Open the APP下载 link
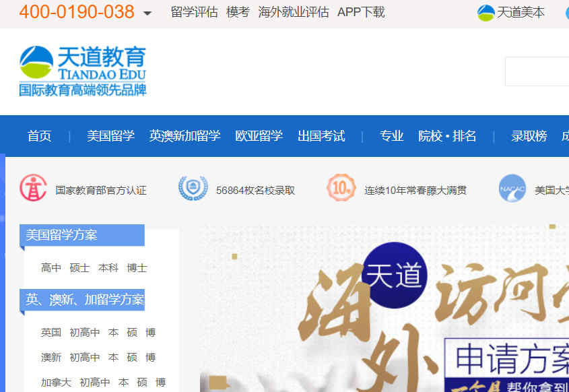Screen dimensions: 569x392 click(361, 12)
